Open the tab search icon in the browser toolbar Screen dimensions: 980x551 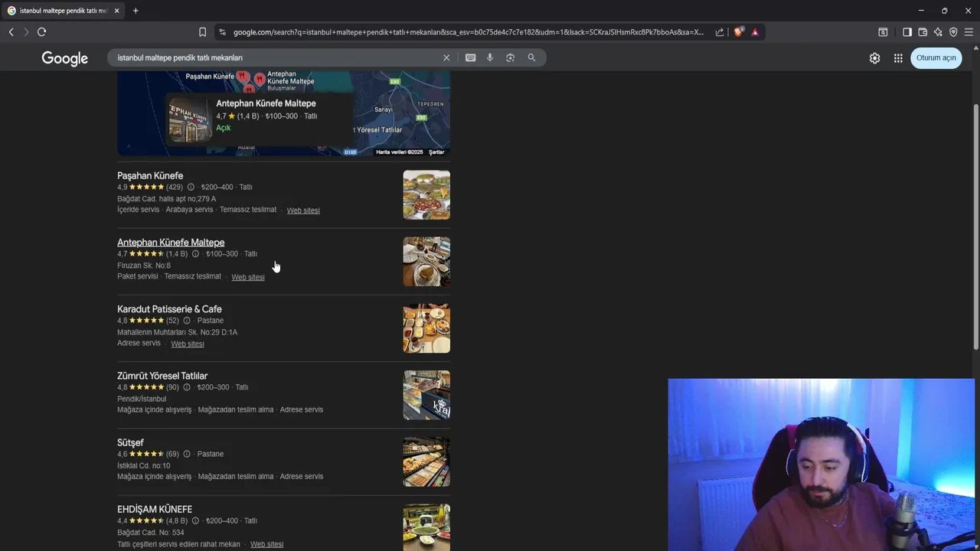click(x=883, y=32)
